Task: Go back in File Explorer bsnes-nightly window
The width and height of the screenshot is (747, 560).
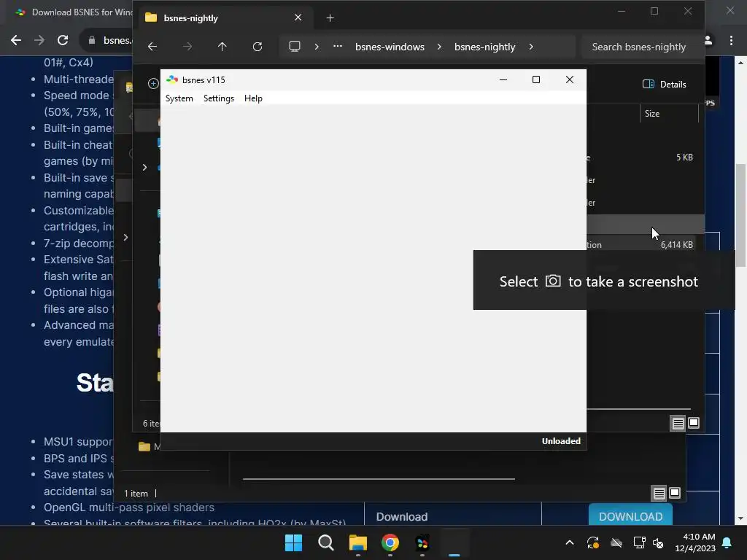Action: click(152, 47)
